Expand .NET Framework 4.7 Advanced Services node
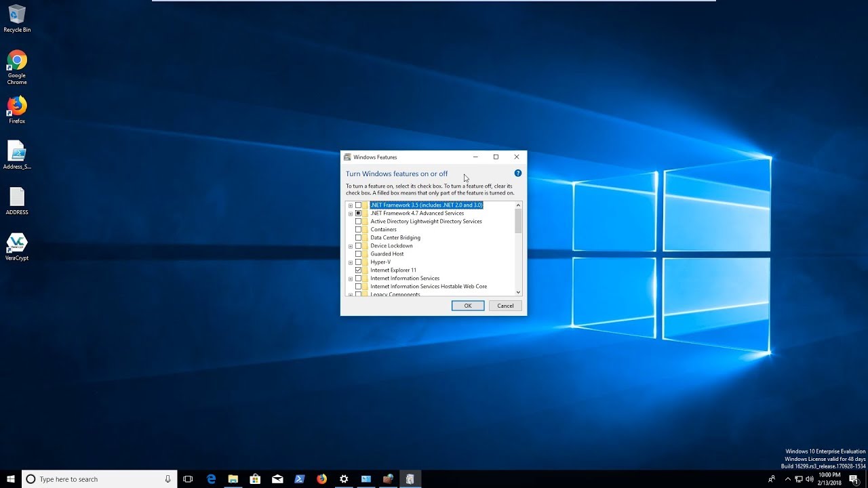 (351, 213)
